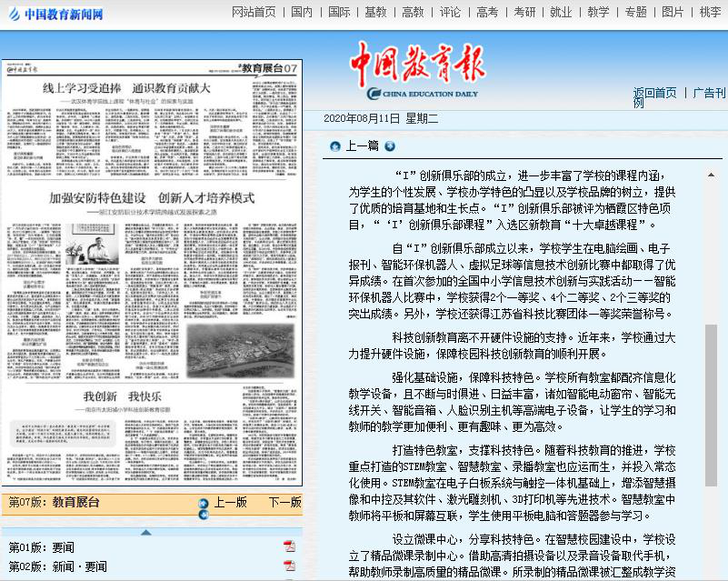Open 网站首页 in the top navigation
This screenshot has height=581, width=728.
pyautogui.click(x=254, y=12)
